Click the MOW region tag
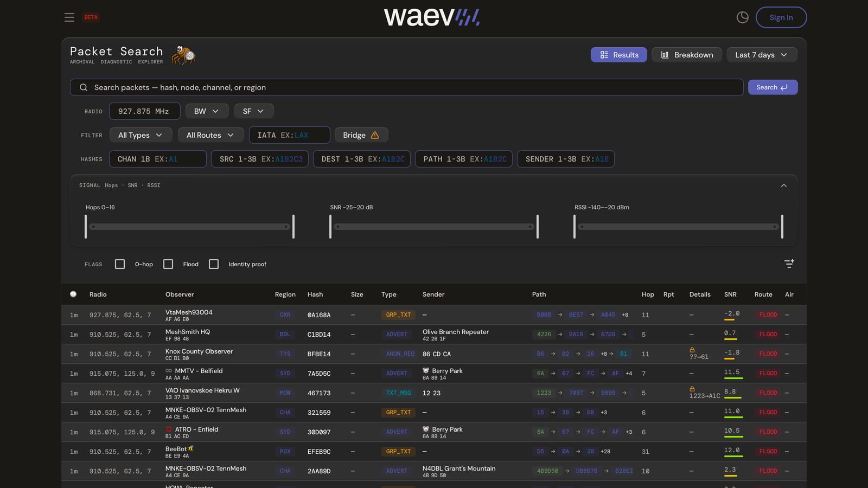 [285, 393]
